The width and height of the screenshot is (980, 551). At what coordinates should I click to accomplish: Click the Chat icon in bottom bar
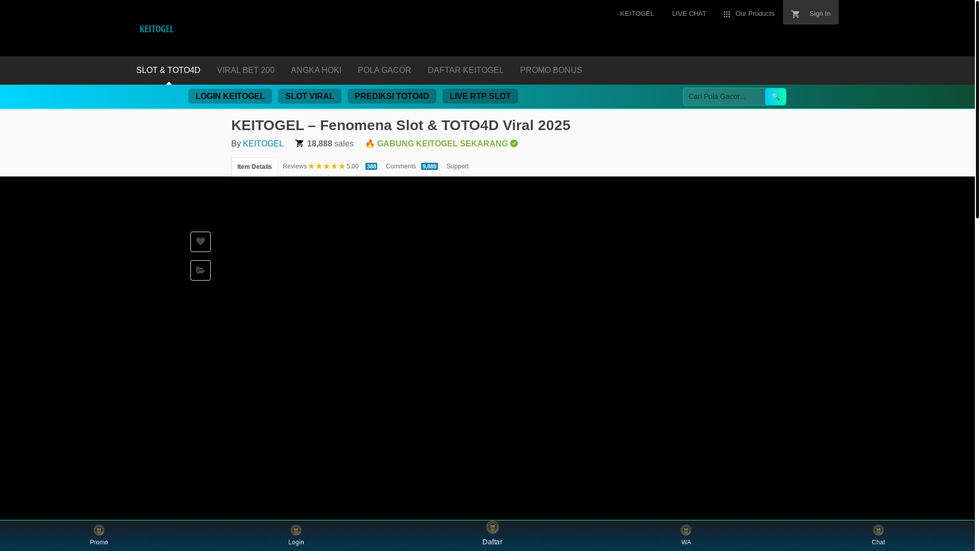pyautogui.click(x=878, y=530)
